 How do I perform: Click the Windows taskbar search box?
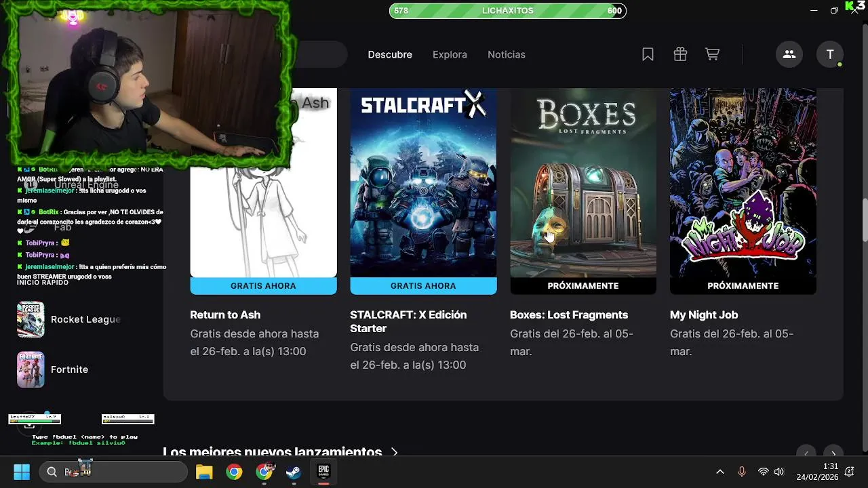113,472
